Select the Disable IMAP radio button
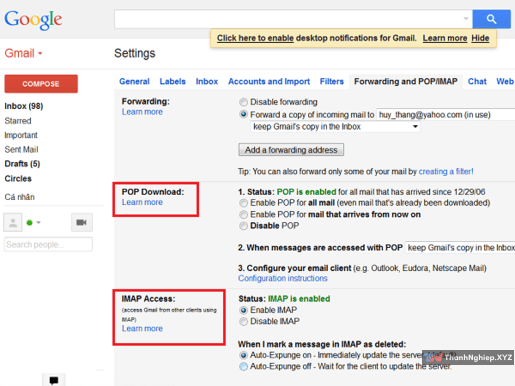The height and width of the screenshot is (386, 515). pyautogui.click(x=244, y=322)
